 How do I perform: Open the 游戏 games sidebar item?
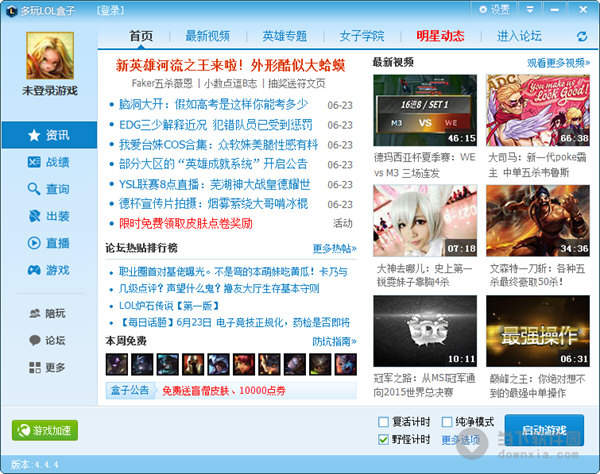49,270
